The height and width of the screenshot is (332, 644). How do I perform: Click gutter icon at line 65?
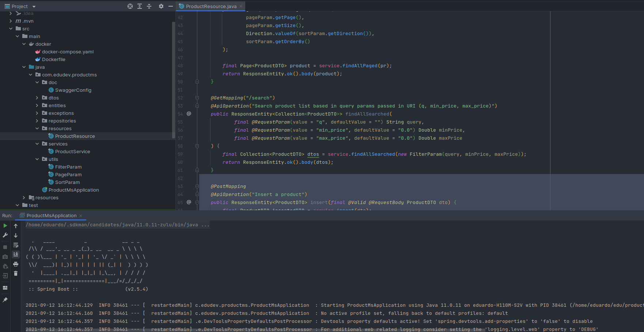(x=189, y=202)
